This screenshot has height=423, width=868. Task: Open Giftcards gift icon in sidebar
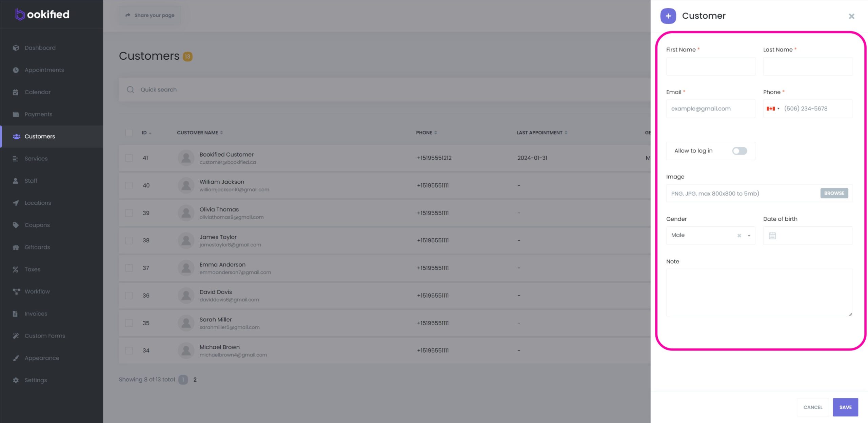click(16, 247)
